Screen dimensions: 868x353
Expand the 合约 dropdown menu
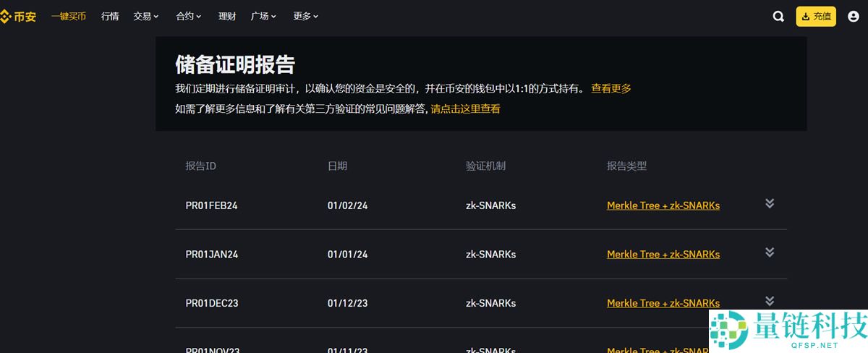click(x=189, y=16)
